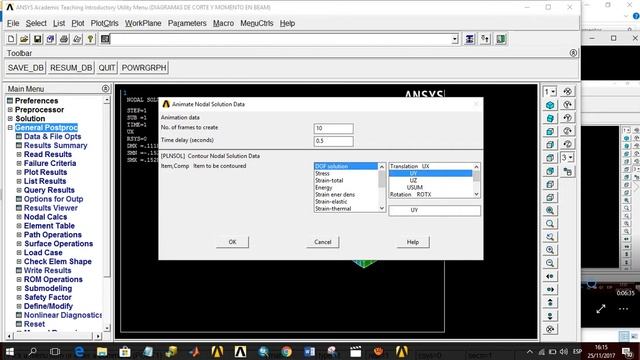Expand the Preprocessor tree node
Screen dimensions: 640x360
[10, 109]
